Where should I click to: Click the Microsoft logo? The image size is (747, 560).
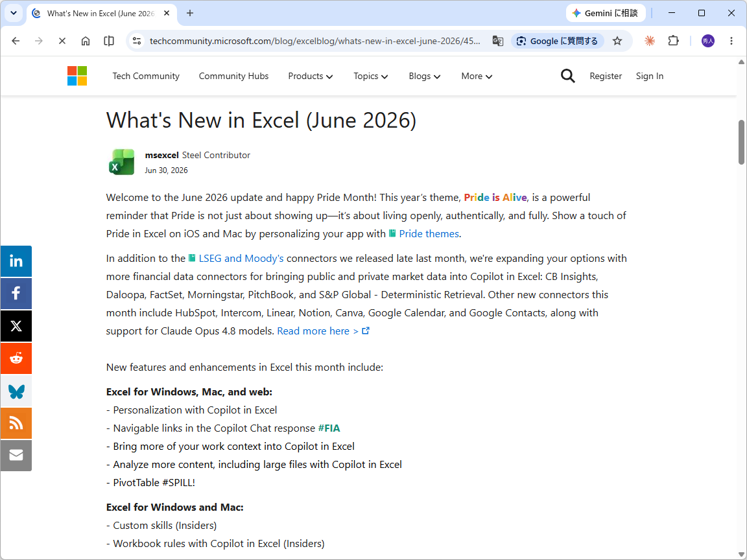[x=77, y=76]
